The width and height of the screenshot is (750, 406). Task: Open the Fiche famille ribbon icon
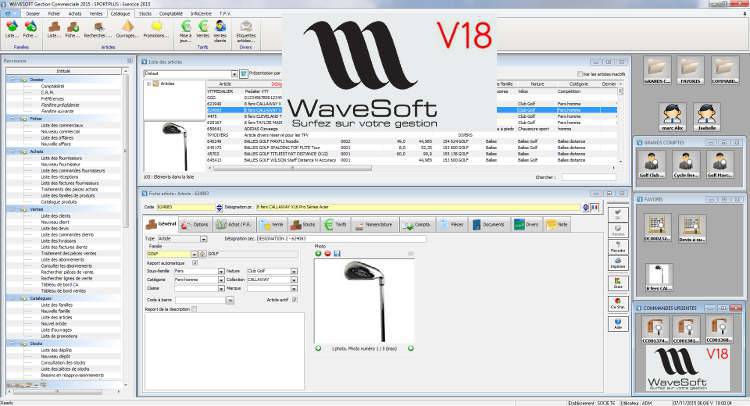tap(30, 29)
